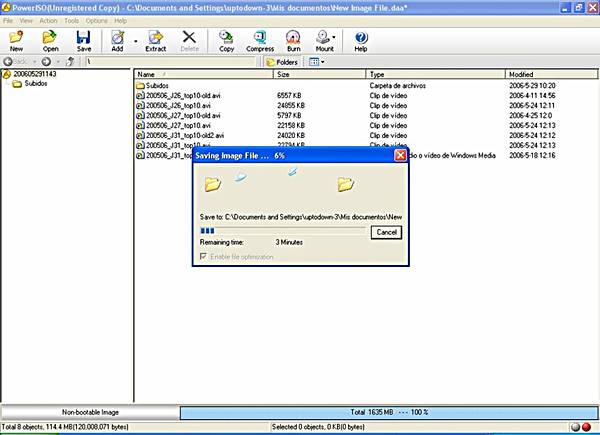This screenshot has width=600, height=435.
Task: Click the path address field
Action: click(170, 62)
